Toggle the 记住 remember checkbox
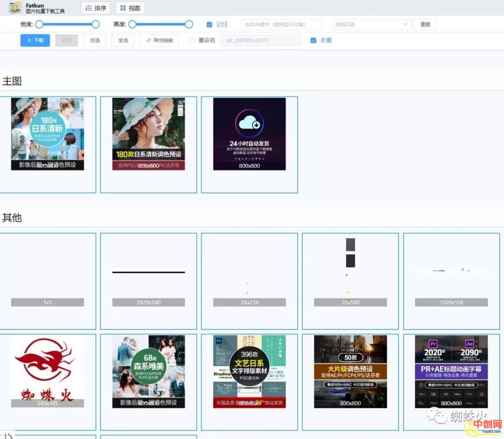Image resolution: width=504 pixels, height=439 pixels. (210, 24)
